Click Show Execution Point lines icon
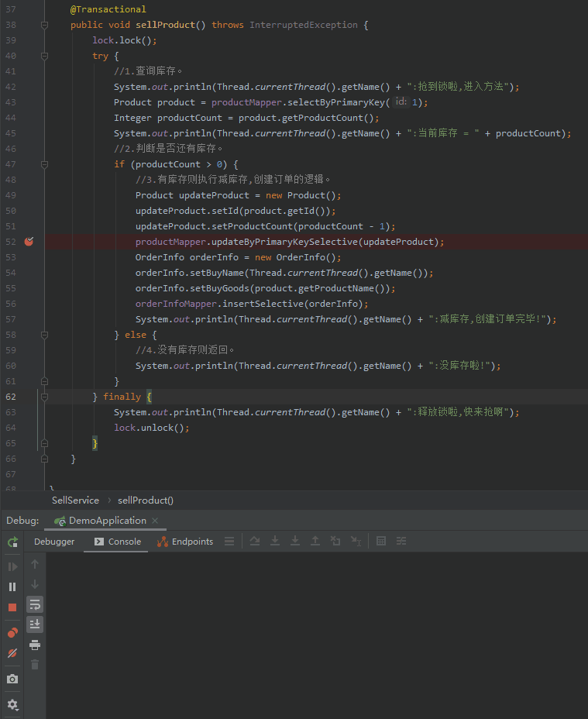 pyautogui.click(x=229, y=542)
